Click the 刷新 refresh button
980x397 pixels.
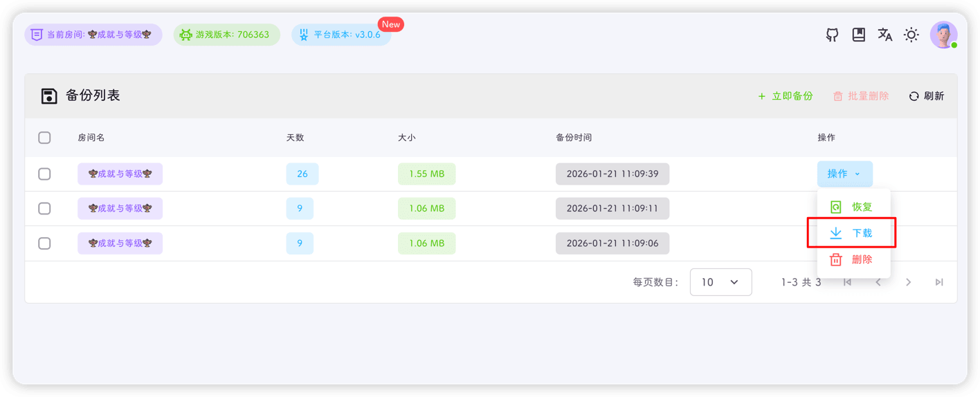(x=926, y=96)
